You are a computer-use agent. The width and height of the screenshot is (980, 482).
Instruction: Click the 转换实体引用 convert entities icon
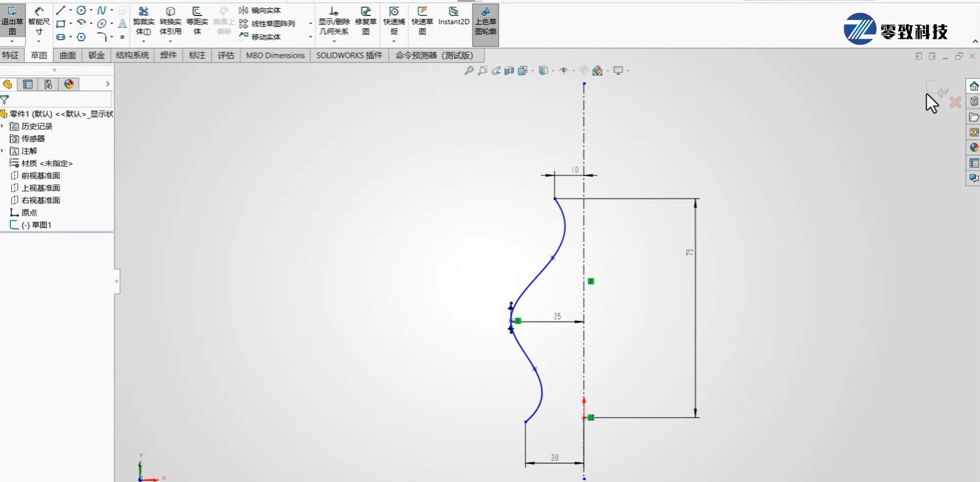[170, 20]
